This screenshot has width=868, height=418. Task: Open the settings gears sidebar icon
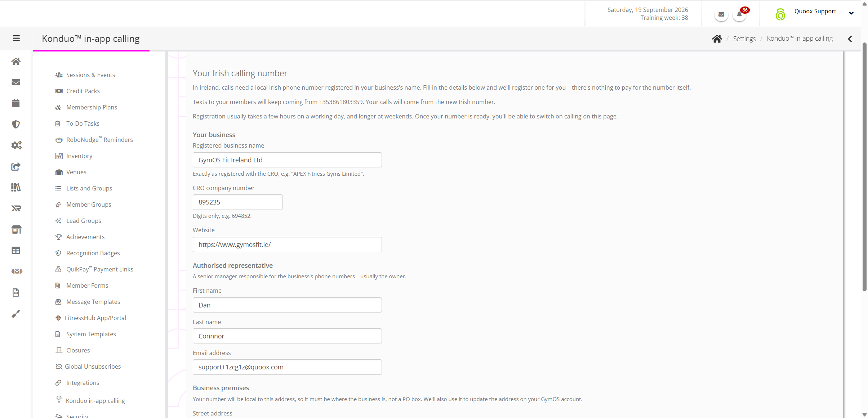click(x=16, y=145)
